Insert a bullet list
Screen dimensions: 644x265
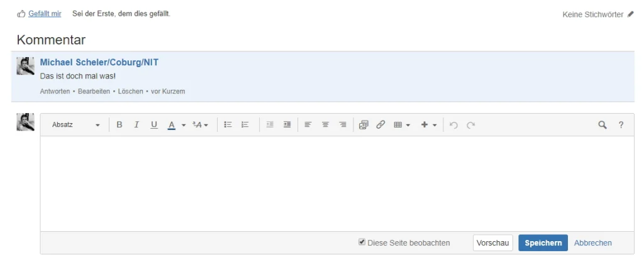click(x=228, y=125)
